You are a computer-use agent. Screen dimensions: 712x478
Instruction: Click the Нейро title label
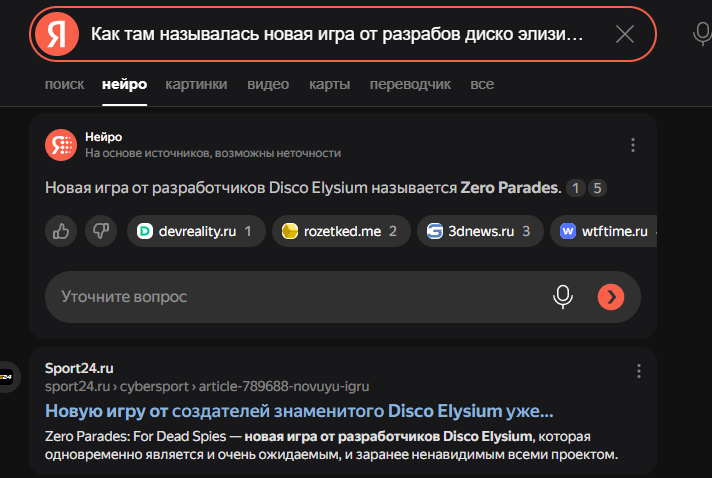[x=104, y=137]
